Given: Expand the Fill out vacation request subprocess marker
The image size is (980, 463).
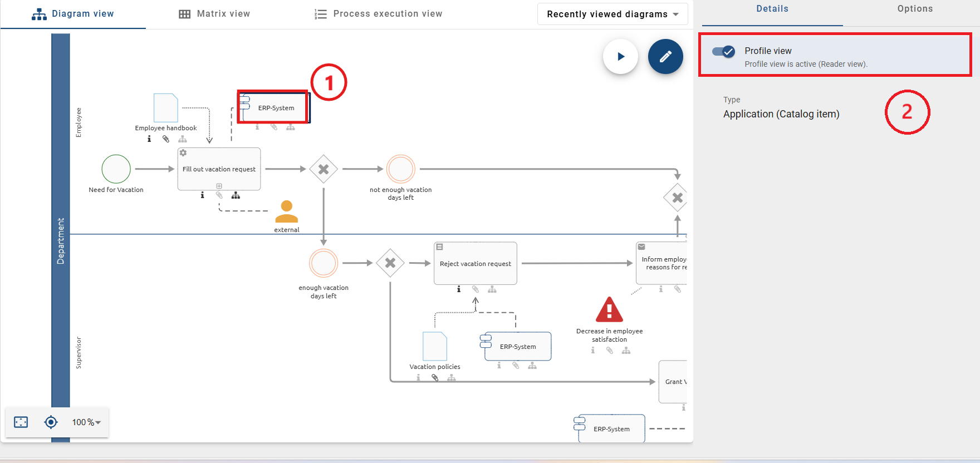Looking at the screenshot, I should pyautogui.click(x=219, y=186).
